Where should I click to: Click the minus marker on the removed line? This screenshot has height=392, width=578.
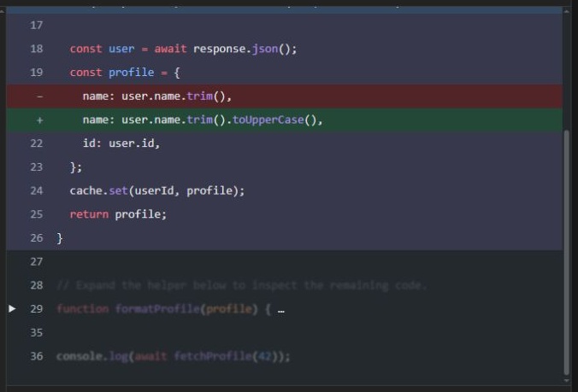click(40, 97)
